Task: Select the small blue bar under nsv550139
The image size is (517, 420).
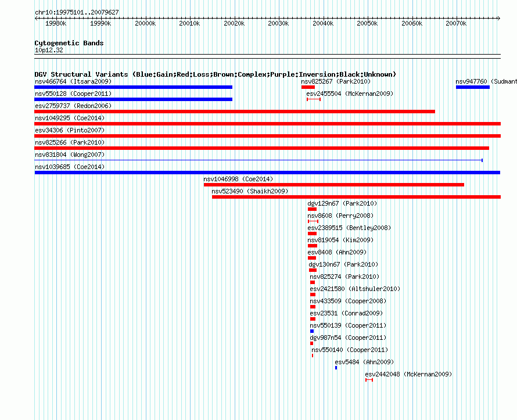Action: click(312, 331)
